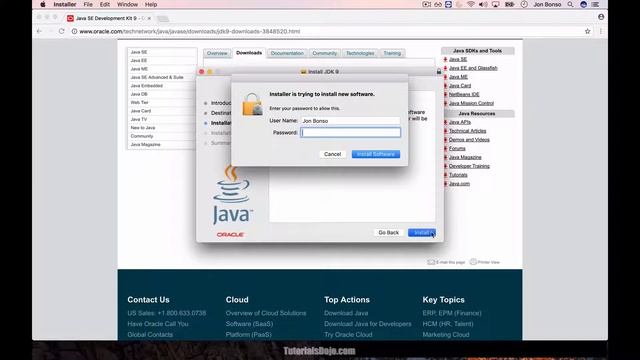Open Java Embedded sidebar link

[x=147, y=86]
